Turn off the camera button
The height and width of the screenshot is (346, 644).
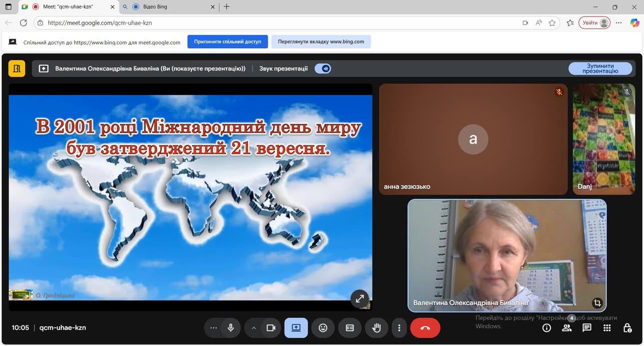tap(271, 328)
